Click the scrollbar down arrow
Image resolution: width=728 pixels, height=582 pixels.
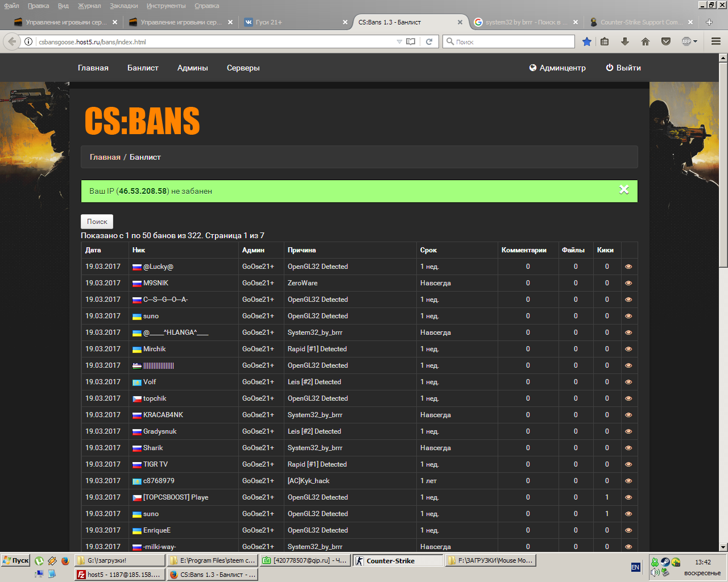point(723,547)
